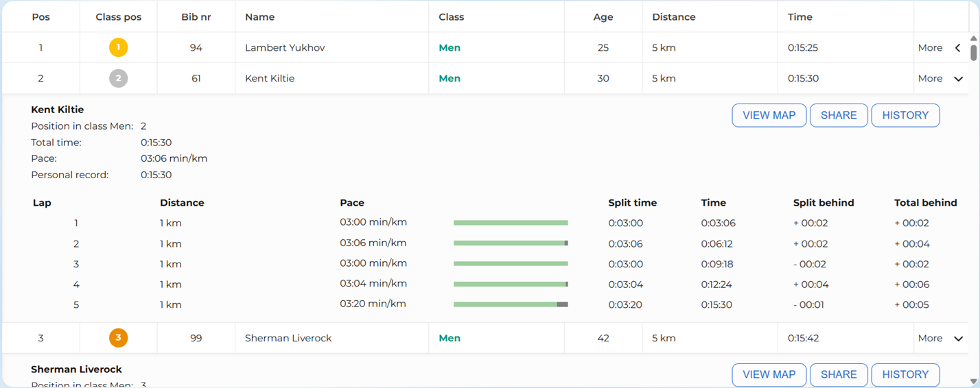This screenshot has height=388, width=980.
Task: Click the vertical scrollbar thumb
Action: 973,53
